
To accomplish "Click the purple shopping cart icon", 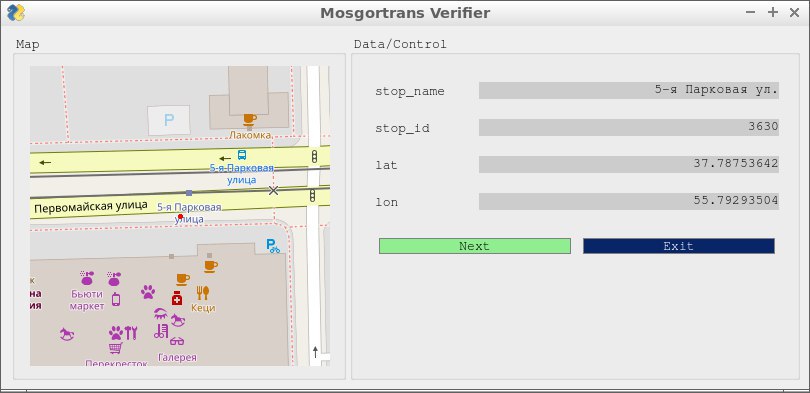I will [x=115, y=348].
